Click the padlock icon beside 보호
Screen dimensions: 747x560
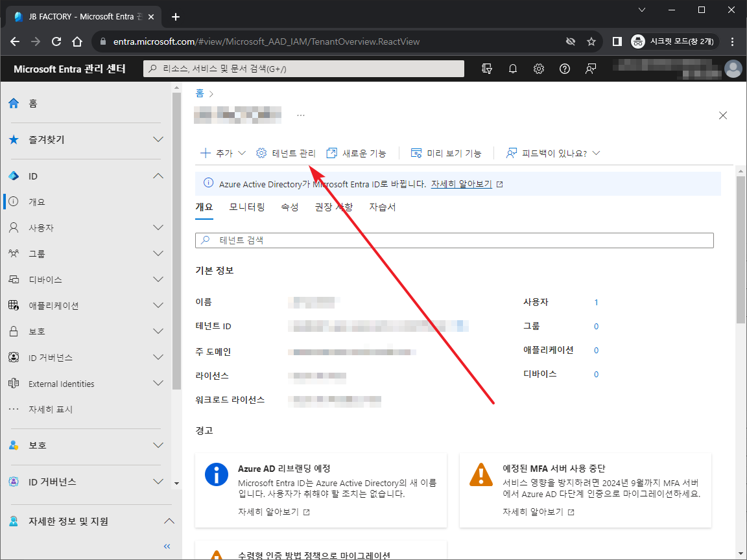click(14, 331)
